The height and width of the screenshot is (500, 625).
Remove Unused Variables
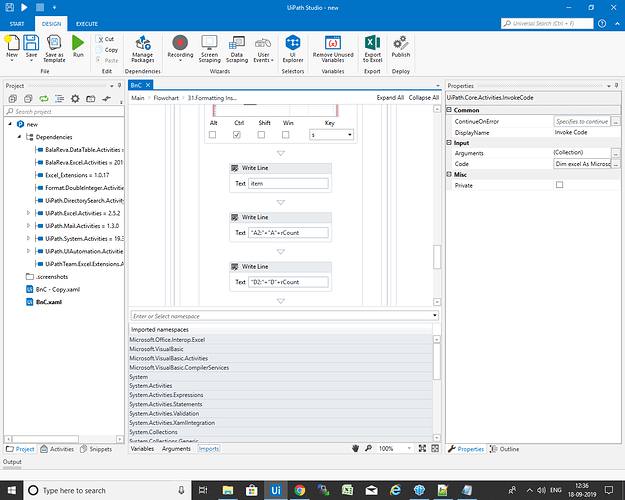coord(333,49)
